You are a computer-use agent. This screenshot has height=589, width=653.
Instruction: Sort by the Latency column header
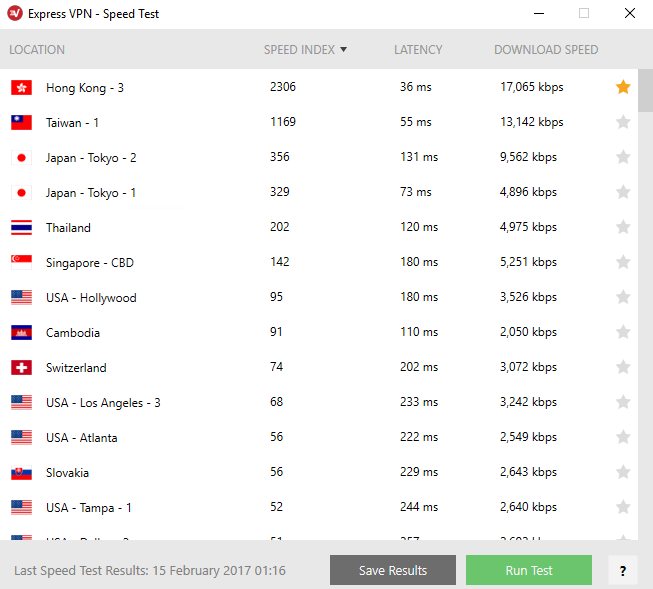tap(418, 50)
